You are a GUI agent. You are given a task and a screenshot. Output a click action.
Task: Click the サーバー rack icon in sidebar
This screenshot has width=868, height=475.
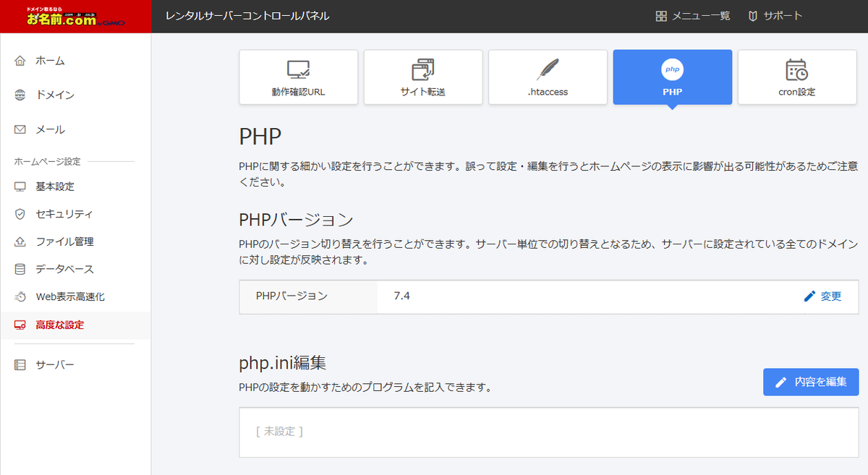coord(20,365)
